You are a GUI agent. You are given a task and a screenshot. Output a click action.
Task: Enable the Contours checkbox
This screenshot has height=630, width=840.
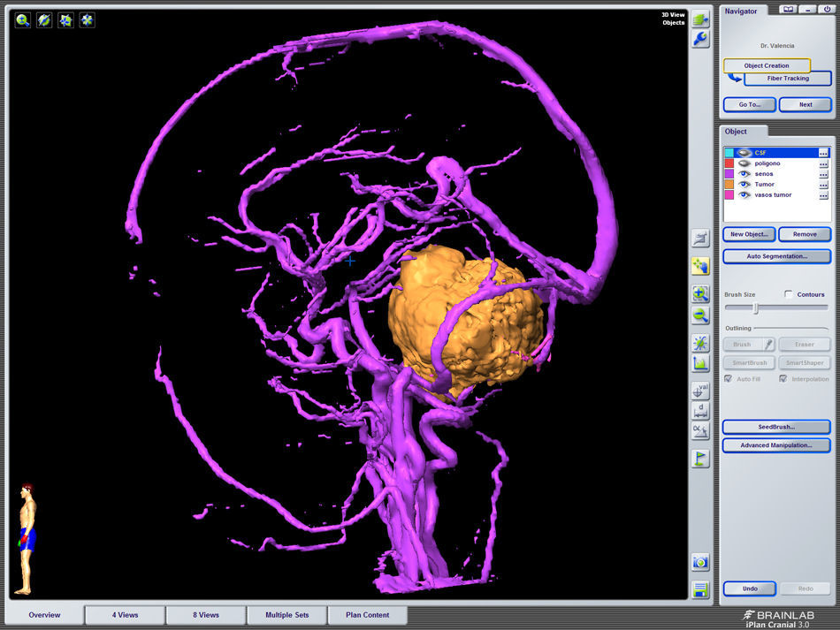click(x=789, y=294)
